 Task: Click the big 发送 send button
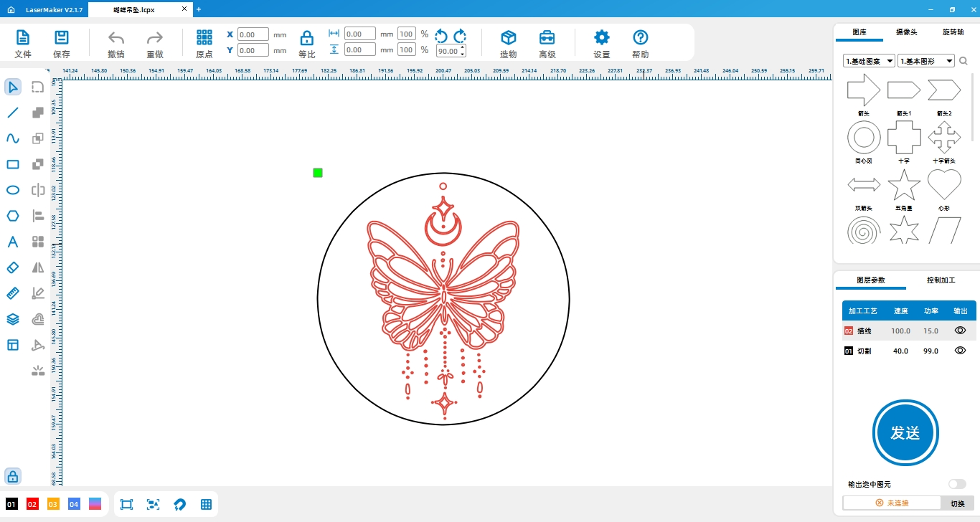click(x=905, y=432)
